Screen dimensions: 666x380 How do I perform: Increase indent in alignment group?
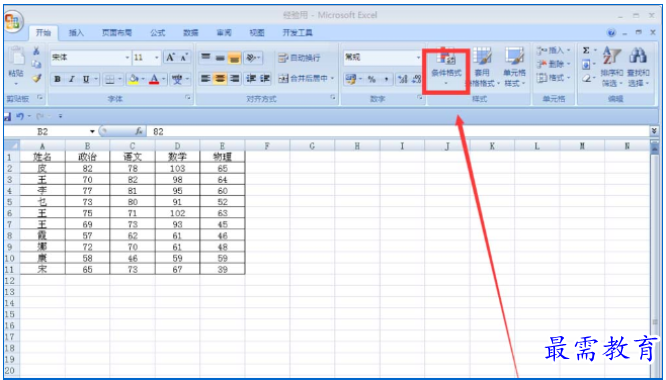265,79
